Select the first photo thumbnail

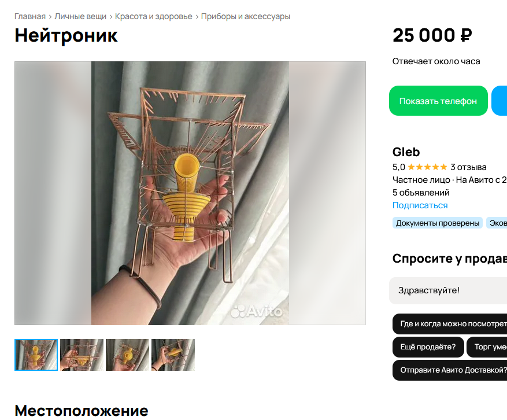coord(36,355)
